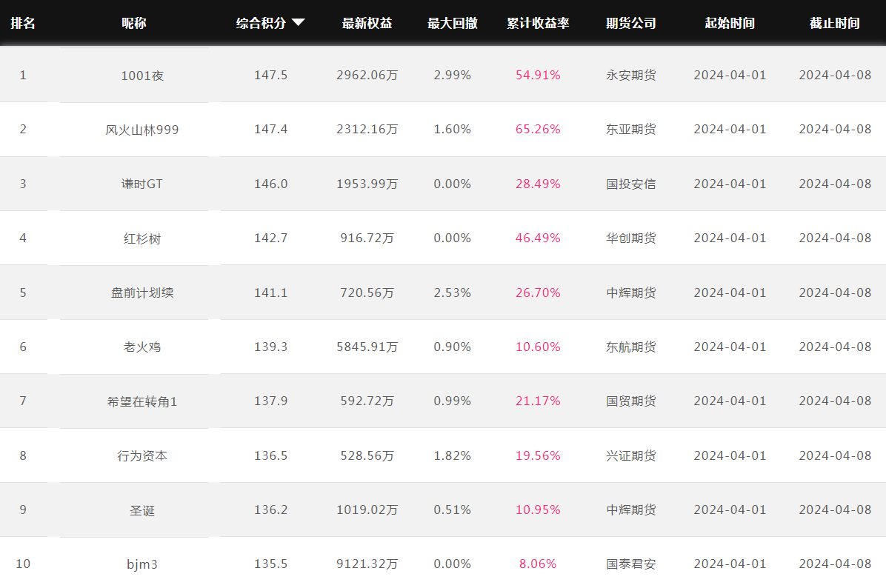Click drawdown value 0.90%
The image size is (886, 588).
pyautogui.click(x=453, y=347)
